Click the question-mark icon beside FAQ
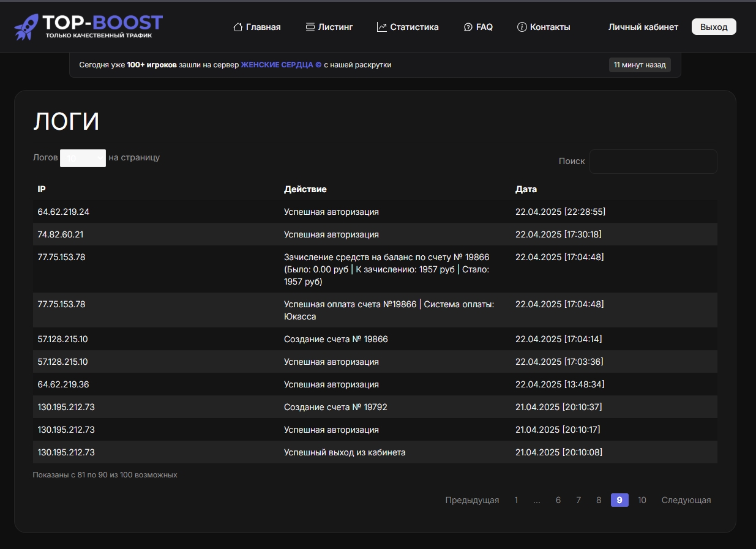Viewport: 756px width, 549px height. coord(467,26)
